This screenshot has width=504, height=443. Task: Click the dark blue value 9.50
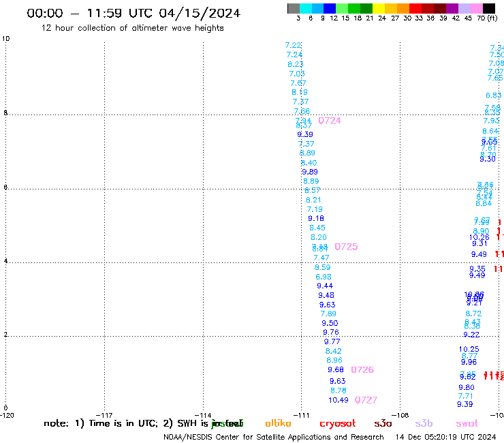coord(330,323)
